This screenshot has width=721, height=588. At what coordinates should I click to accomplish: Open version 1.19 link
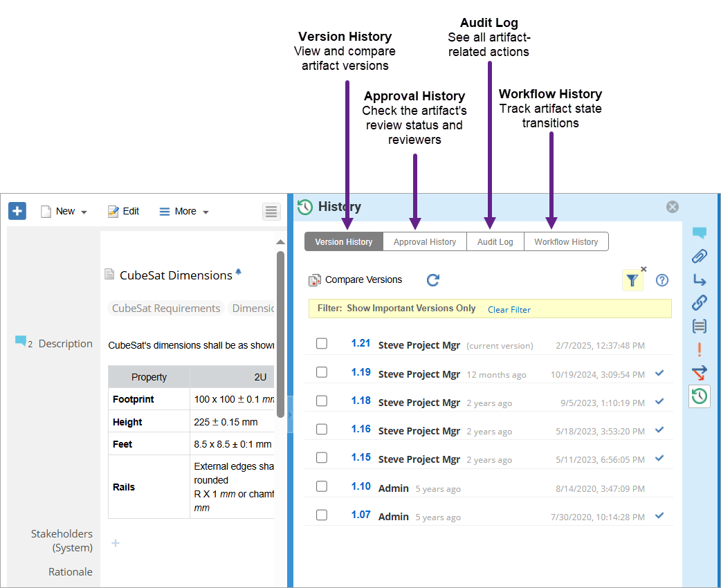click(x=360, y=372)
